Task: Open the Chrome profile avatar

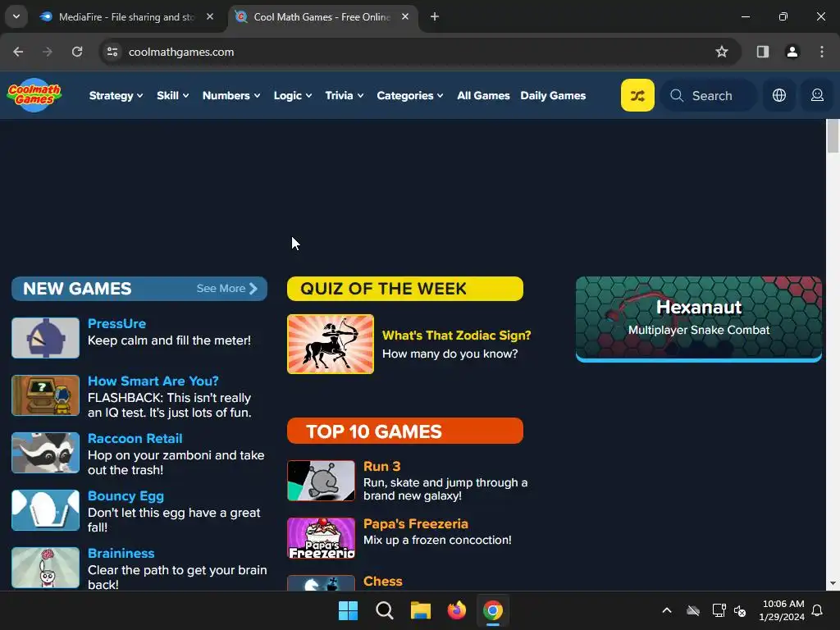Action: pyautogui.click(x=792, y=52)
